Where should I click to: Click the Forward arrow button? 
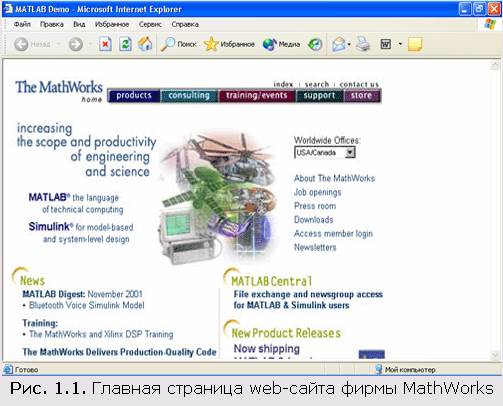click(76, 44)
